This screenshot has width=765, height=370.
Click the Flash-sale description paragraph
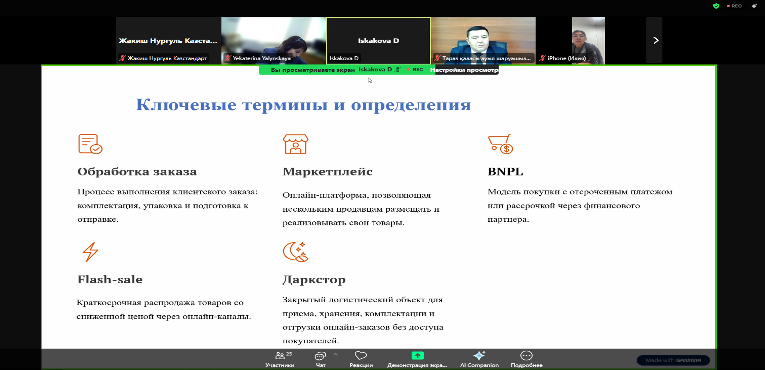point(164,309)
